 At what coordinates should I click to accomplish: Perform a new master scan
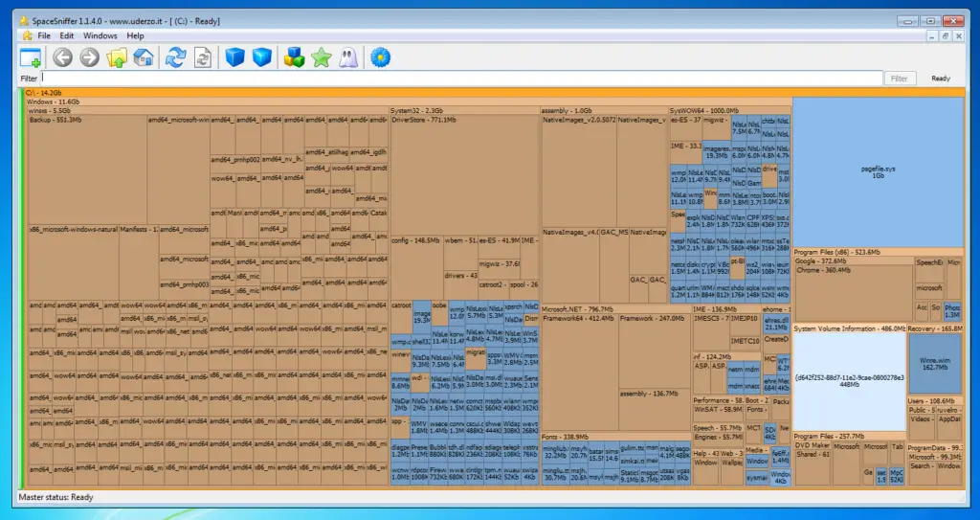[176, 57]
